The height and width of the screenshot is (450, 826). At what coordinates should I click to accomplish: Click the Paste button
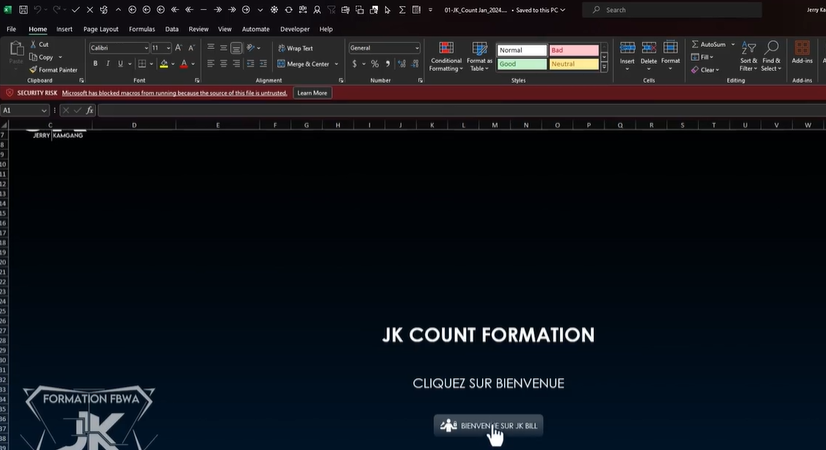16,53
